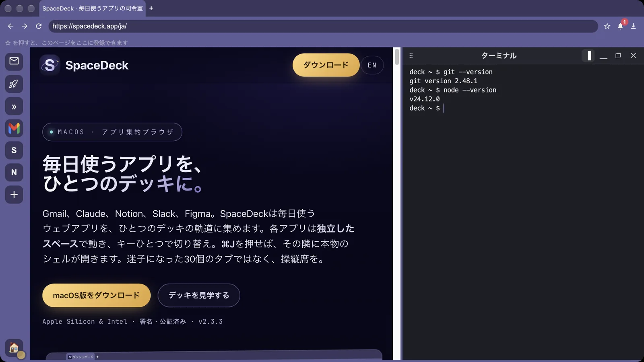The width and height of the screenshot is (644, 362).
Task: Click the yellow ダウンロード button in the header
Action: (326, 65)
